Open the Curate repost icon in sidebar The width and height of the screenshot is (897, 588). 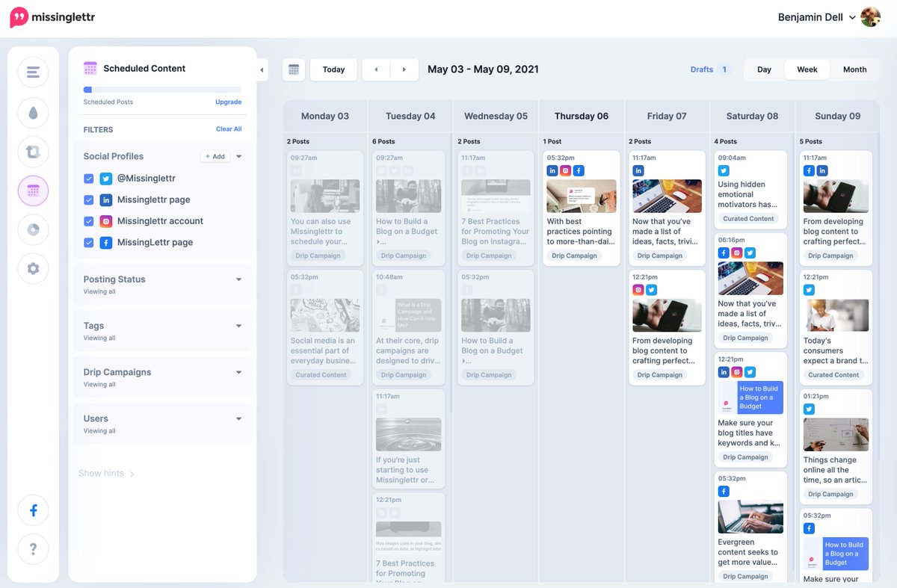click(33, 152)
